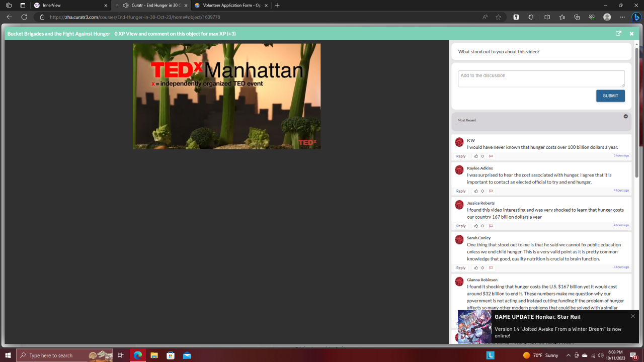
Task: Reply to K W's comment
Action: click(461, 156)
